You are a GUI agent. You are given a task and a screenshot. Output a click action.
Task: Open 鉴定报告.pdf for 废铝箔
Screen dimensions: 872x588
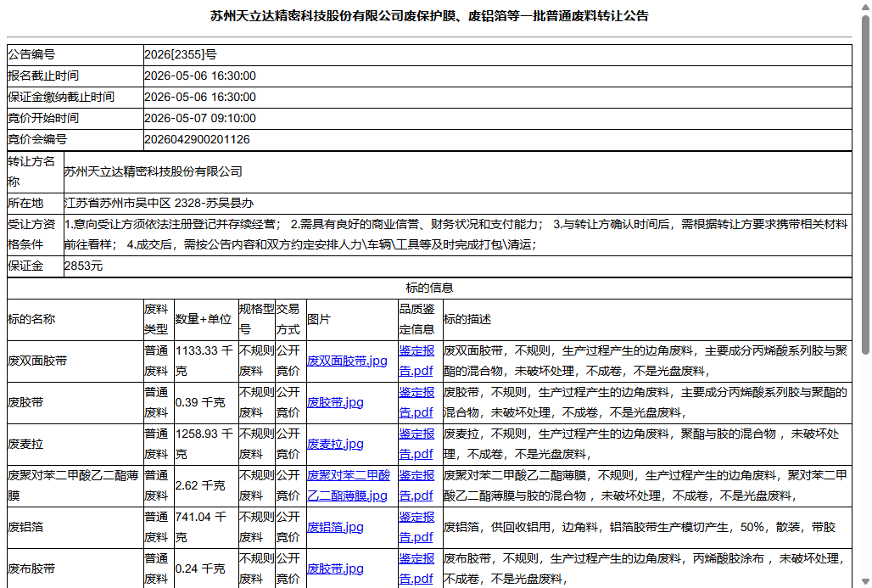pos(416,527)
